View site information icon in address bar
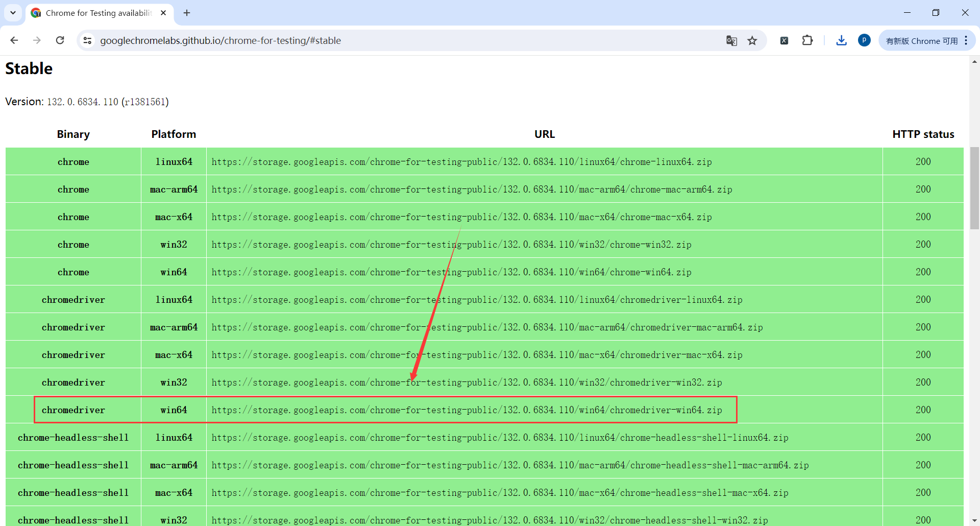This screenshot has width=980, height=526. pyautogui.click(x=87, y=40)
